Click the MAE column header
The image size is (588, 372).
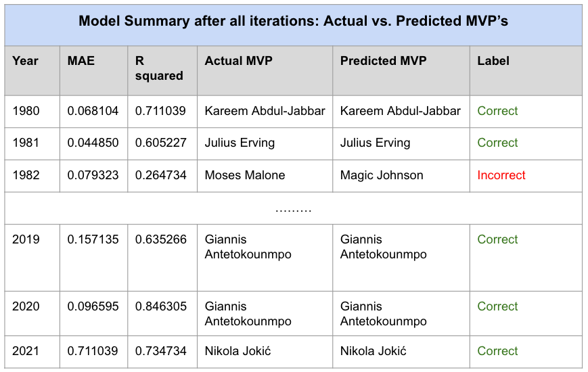(81, 61)
